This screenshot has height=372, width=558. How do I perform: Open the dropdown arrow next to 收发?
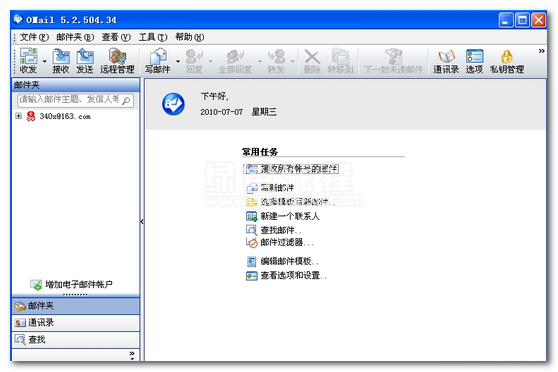coord(44,61)
